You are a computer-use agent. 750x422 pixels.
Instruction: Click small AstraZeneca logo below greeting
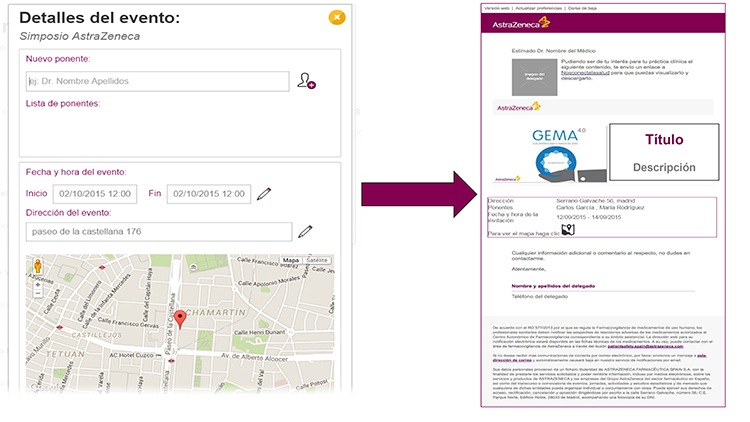point(518,107)
